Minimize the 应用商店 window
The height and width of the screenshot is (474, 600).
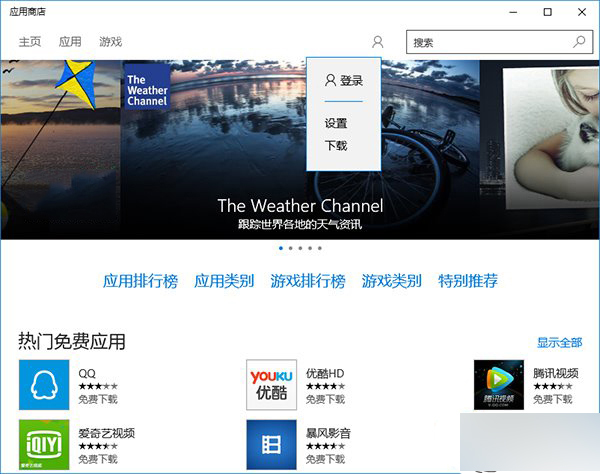[x=513, y=12]
